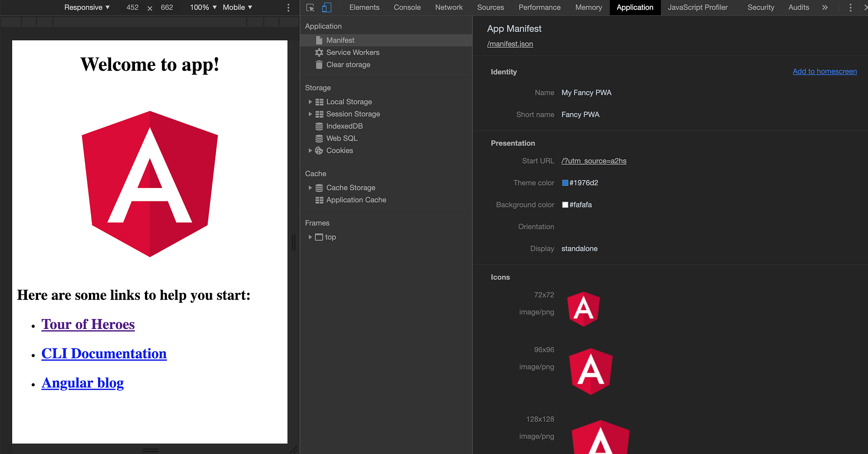This screenshot has width=868, height=454.
Task: Open the Tour of Heroes link
Action: point(88,324)
